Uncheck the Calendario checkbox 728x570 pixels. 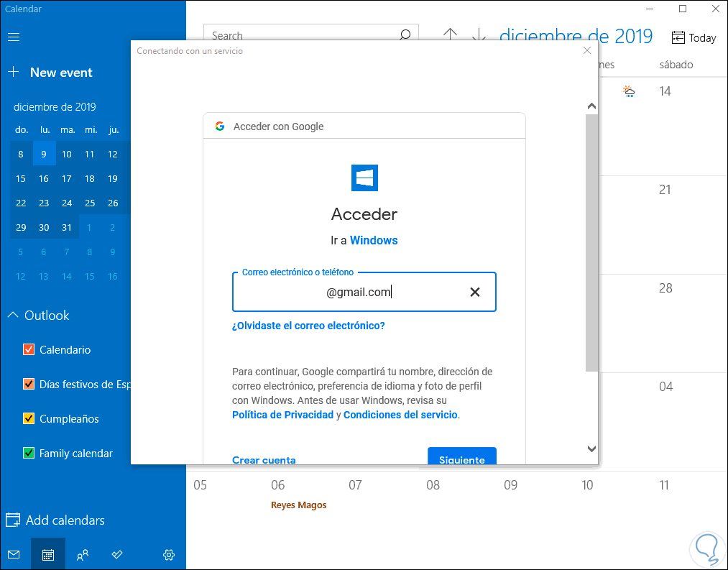click(x=29, y=349)
